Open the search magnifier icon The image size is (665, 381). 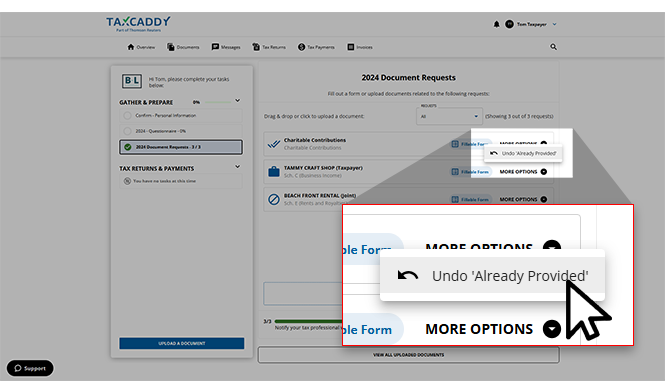(x=553, y=47)
